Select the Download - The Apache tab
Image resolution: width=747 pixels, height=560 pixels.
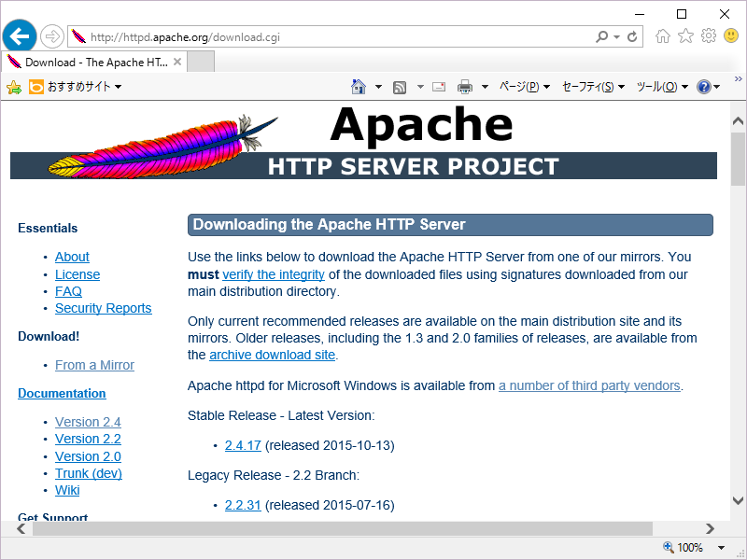pyautogui.click(x=94, y=62)
